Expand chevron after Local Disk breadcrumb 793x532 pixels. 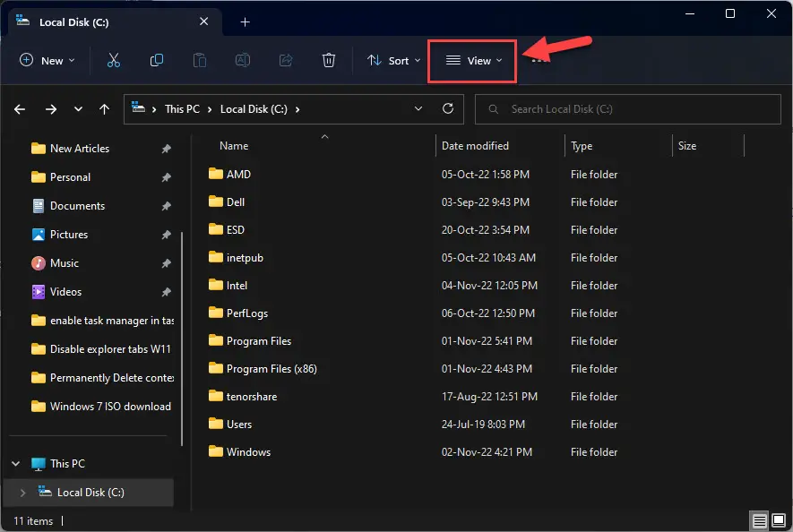click(297, 109)
